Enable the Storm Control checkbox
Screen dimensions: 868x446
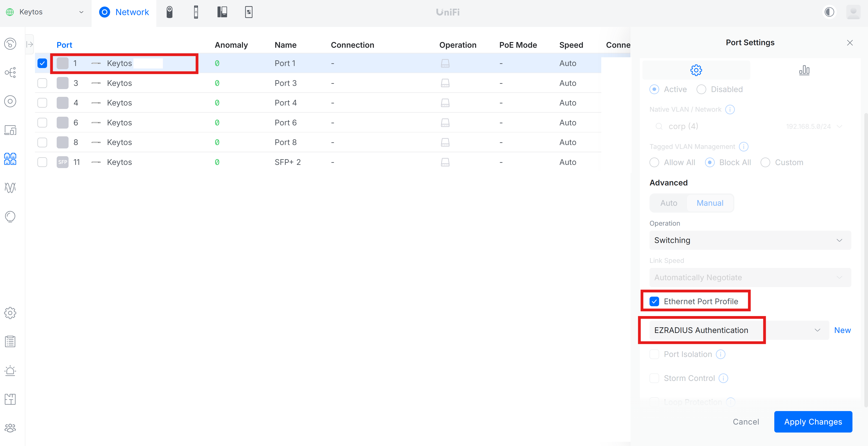tap(654, 378)
